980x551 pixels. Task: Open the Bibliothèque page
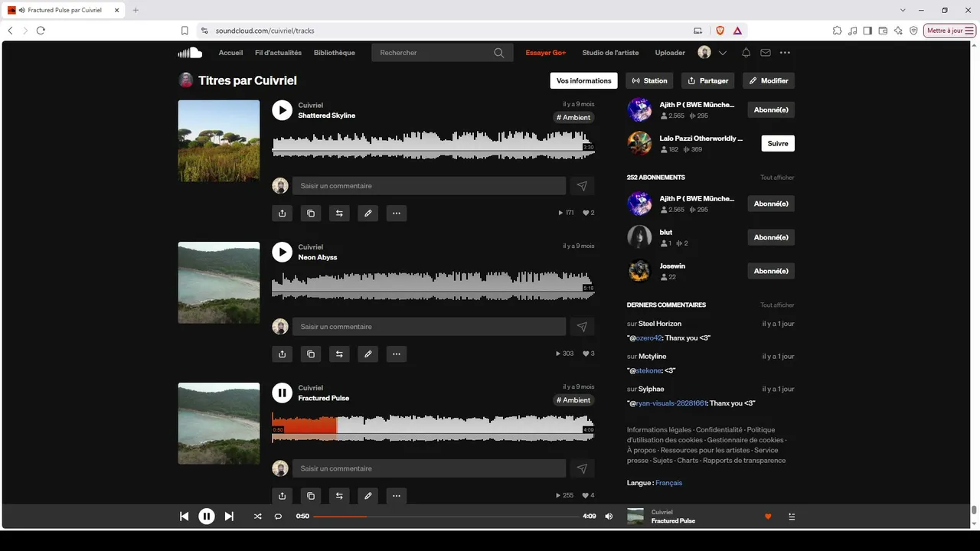[335, 53]
